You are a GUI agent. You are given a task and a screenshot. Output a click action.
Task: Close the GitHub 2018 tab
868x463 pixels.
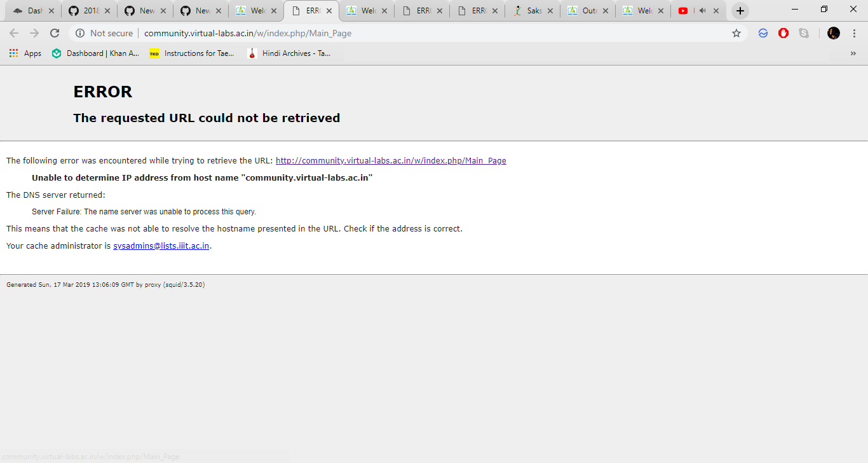tap(107, 11)
